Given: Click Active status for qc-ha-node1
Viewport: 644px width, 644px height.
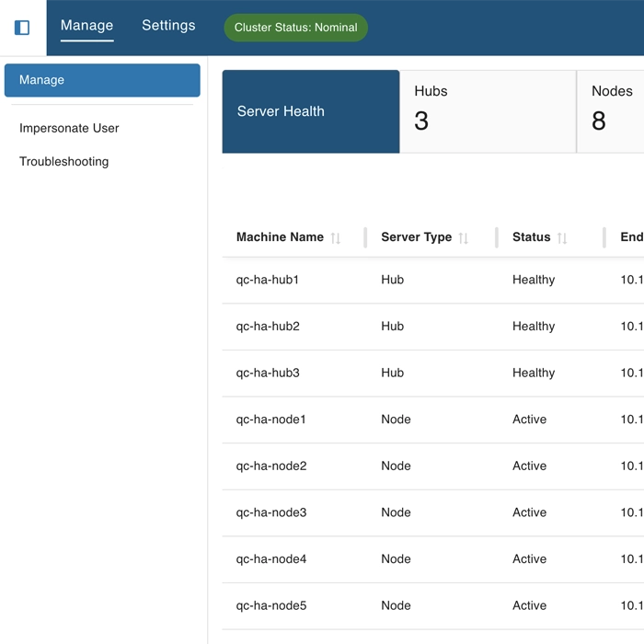Looking at the screenshot, I should (529, 420).
